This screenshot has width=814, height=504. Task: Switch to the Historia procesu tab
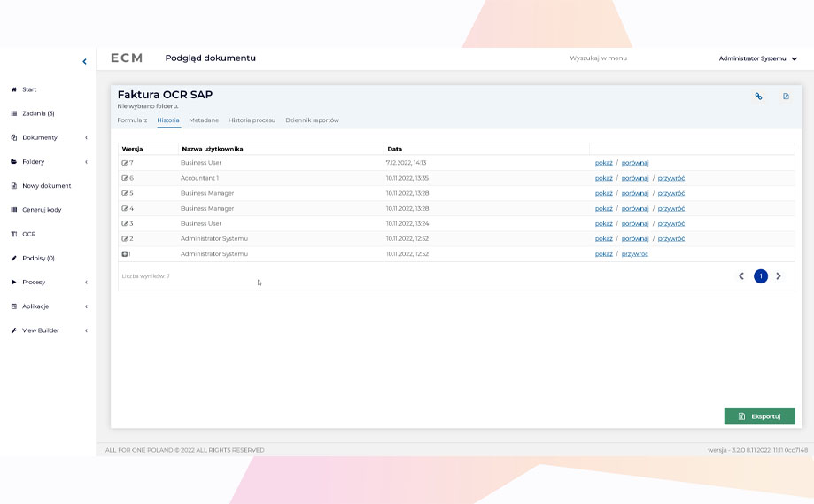pyautogui.click(x=252, y=120)
